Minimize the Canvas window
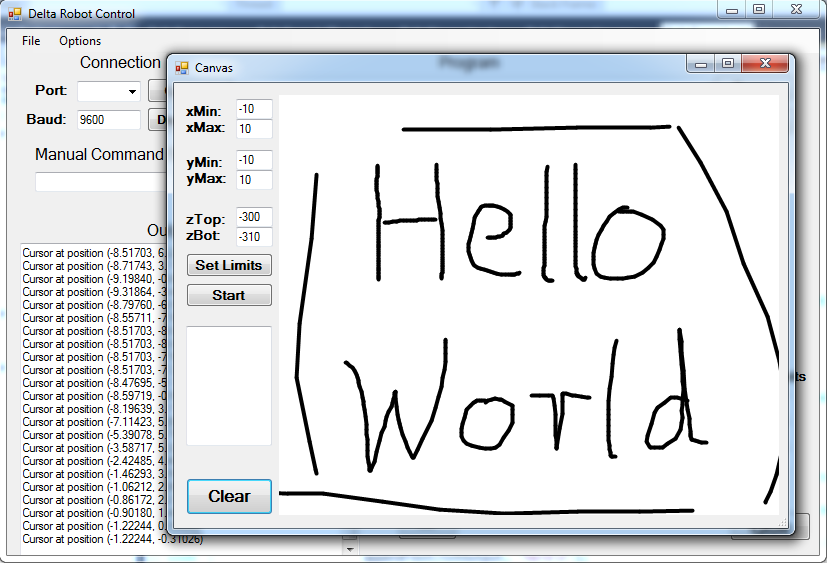 (700, 63)
